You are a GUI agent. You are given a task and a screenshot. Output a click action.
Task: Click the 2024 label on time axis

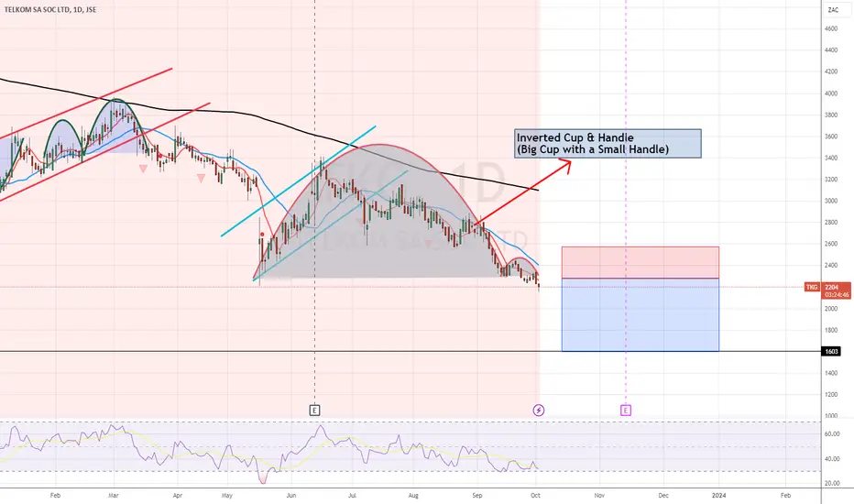tap(719, 495)
